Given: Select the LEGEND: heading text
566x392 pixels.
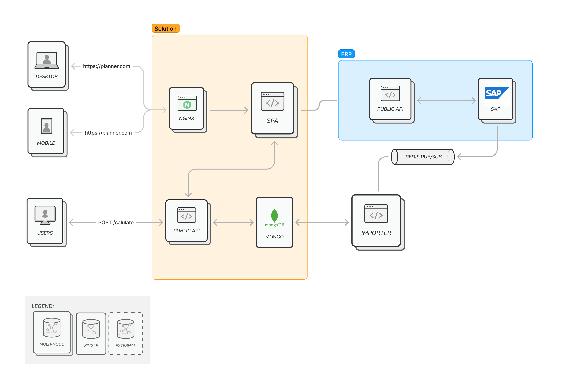Looking at the screenshot, I should click(x=43, y=306).
